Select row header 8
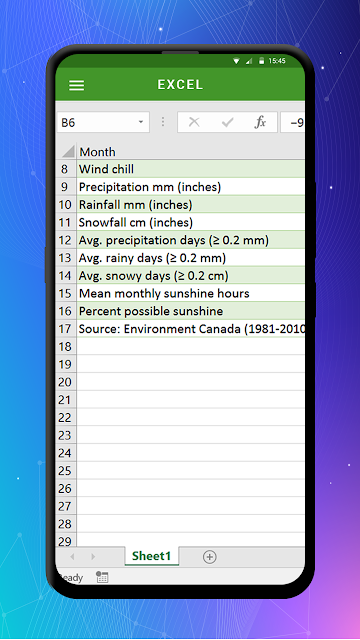Viewport: 360px width, 640px height. pos(66,169)
